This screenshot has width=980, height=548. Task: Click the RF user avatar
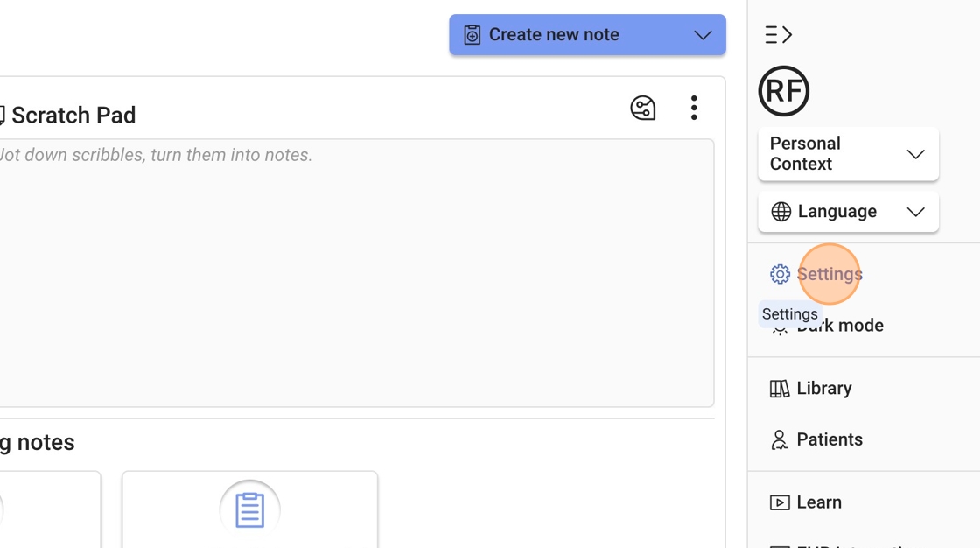pos(783,91)
